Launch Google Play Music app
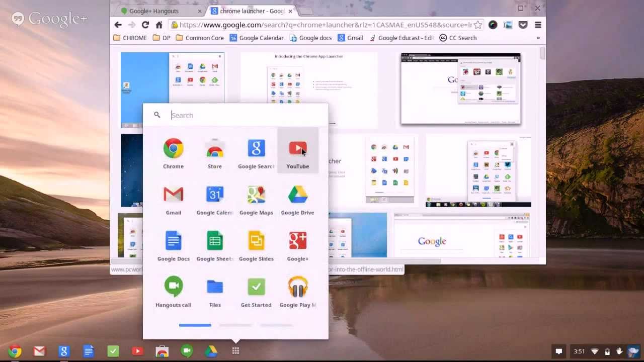 pyautogui.click(x=298, y=292)
